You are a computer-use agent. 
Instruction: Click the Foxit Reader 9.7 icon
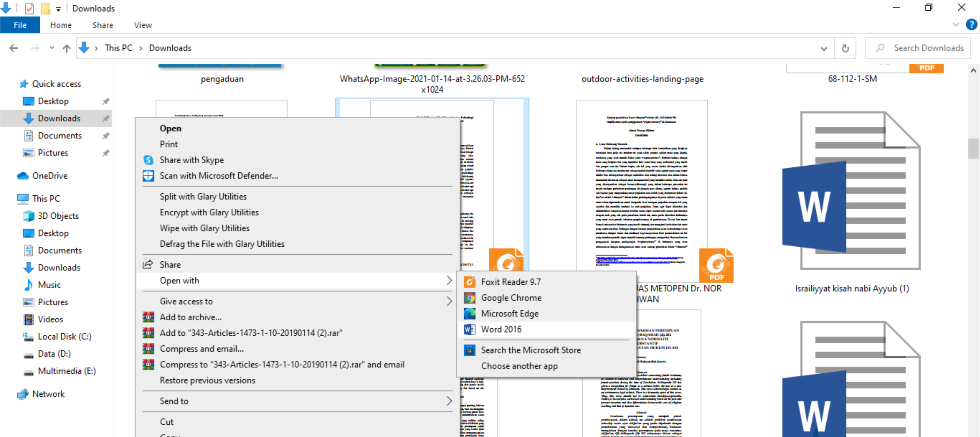pyautogui.click(x=469, y=282)
